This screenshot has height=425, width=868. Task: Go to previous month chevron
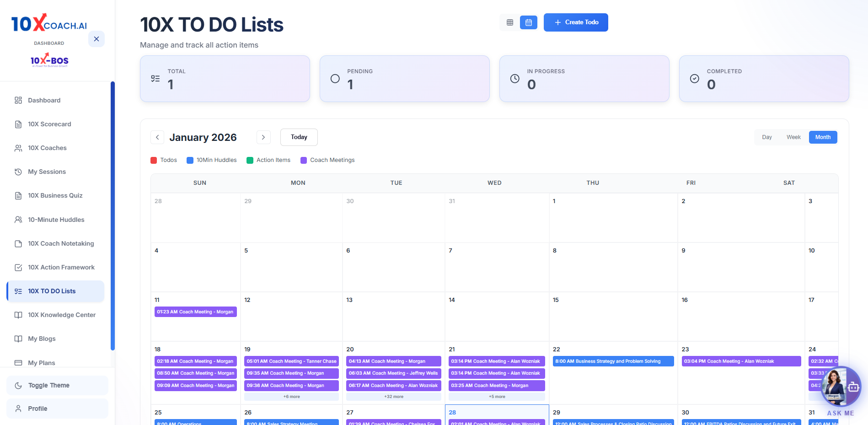point(157,137)
